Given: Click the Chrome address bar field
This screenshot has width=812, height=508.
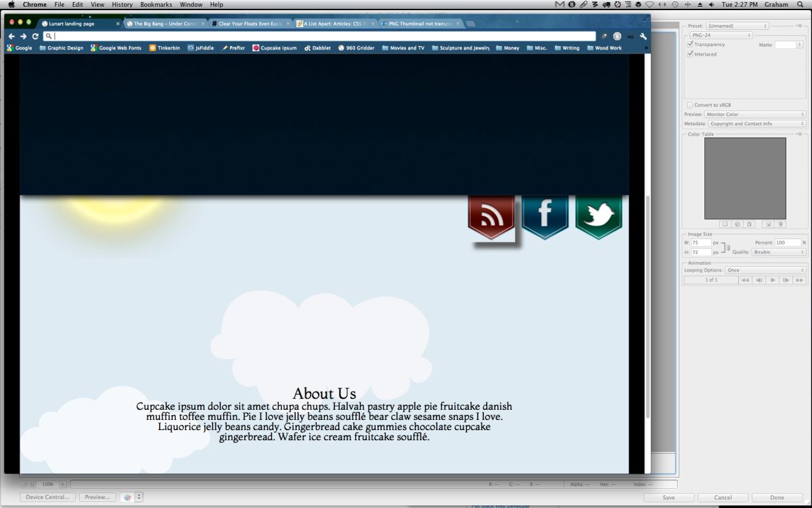Looking at the screenshot, I should click(319, 36).
